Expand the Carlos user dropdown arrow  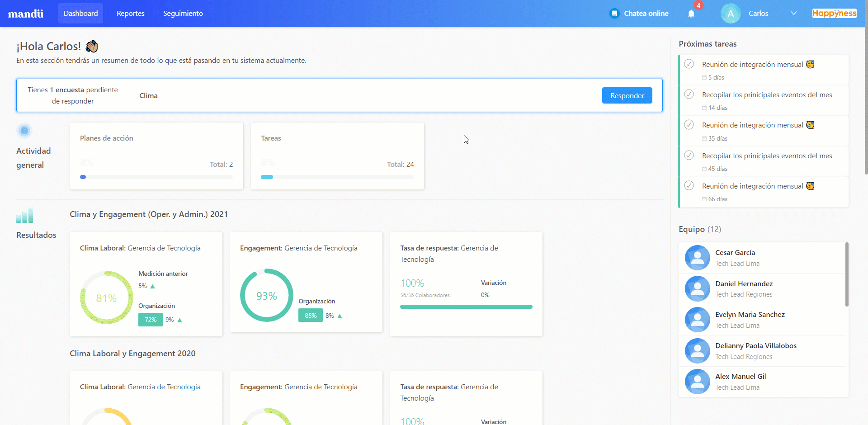coord(793,14)
